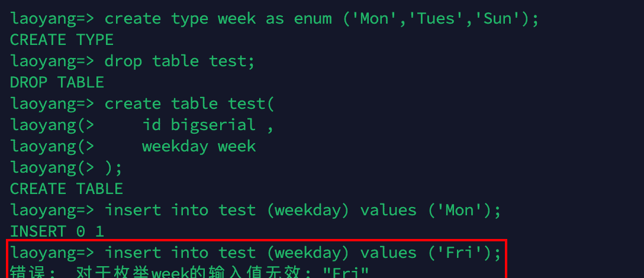Screen dimensions: 644x278
Task: Click the word 'enum' in first command
Action: point(313,18)
